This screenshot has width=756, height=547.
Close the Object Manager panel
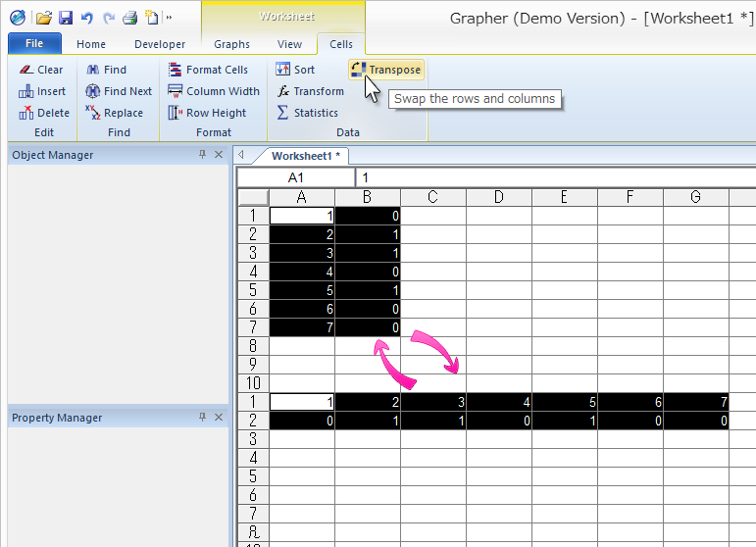(x=219, y=155)
